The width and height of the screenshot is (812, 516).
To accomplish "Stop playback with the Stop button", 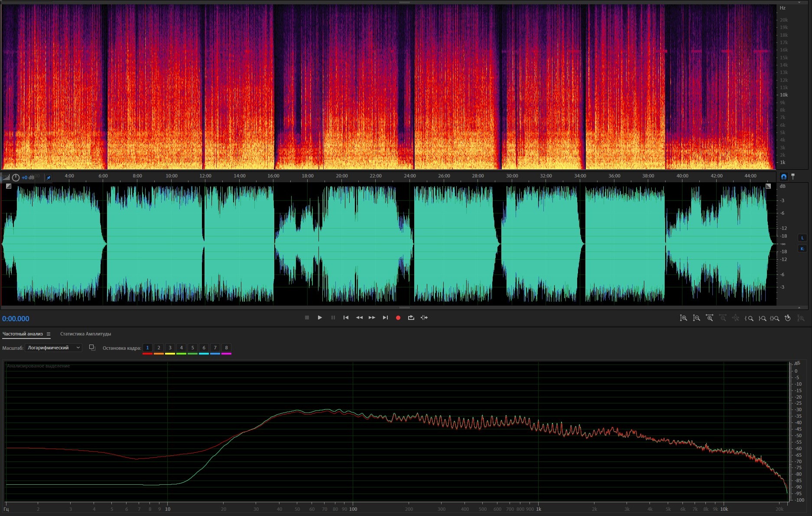I will pos(307,318).
